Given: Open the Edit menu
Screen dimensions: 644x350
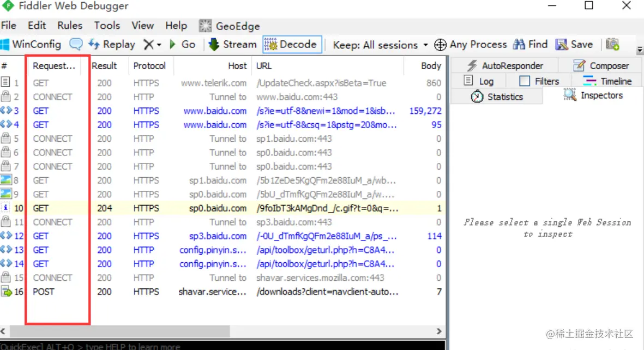Looking at the screenshot, I should [37, 26].
